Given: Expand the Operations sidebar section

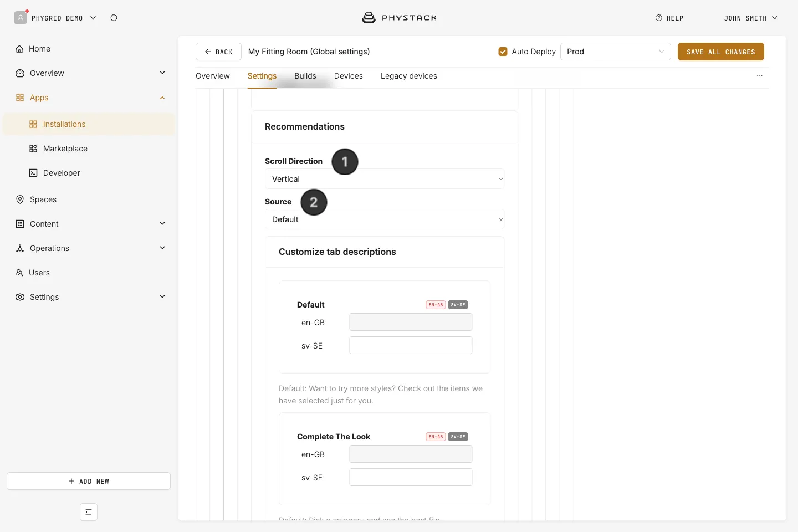Looking at the screenshot, I should (162, 248).
